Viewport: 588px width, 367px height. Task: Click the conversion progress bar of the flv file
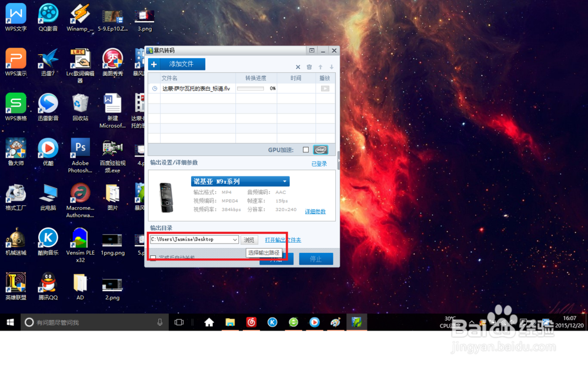[250, 89]
